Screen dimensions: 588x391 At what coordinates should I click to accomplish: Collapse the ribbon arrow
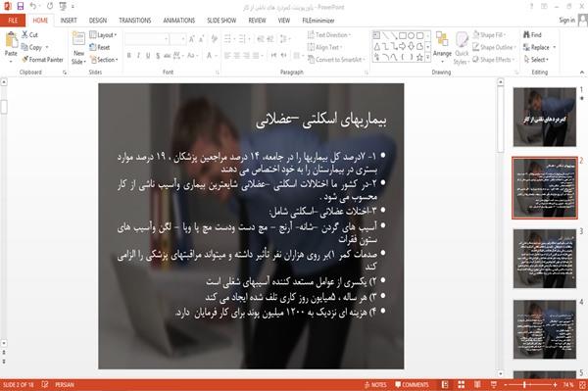tap(582, 72)
